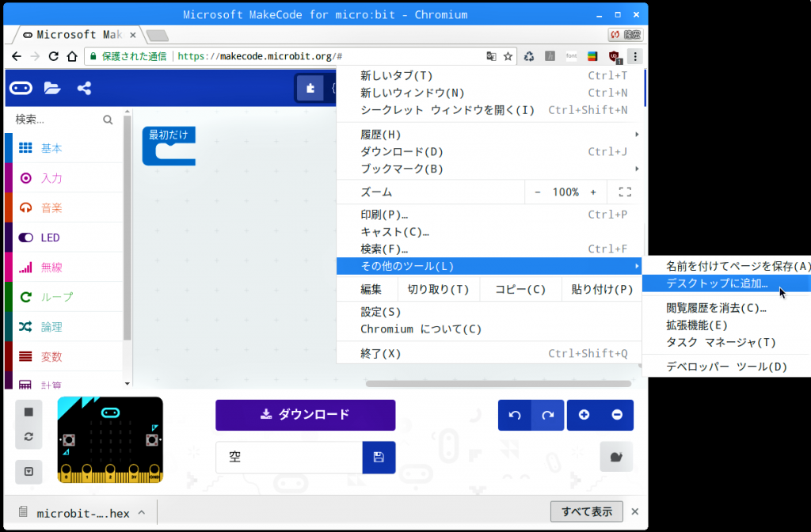
Task: Click the simulator collapse icon below restart
Action: [29, 472]
